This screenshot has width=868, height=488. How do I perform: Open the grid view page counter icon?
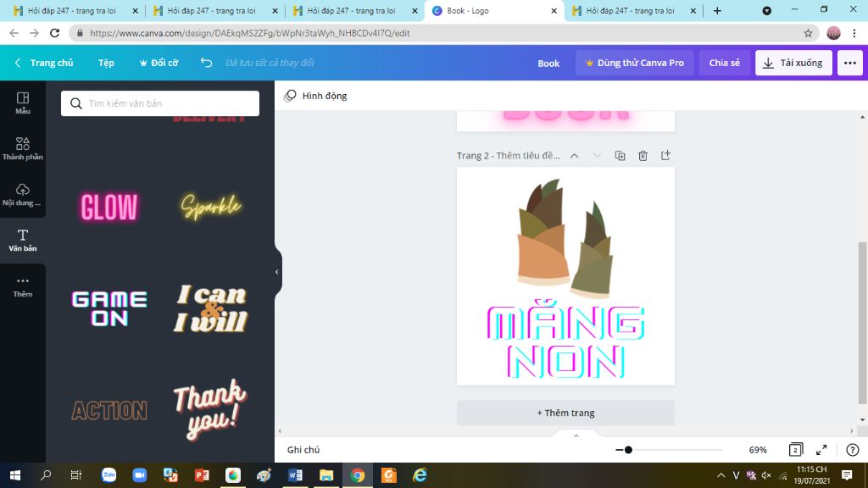click(x=795, y=450)
